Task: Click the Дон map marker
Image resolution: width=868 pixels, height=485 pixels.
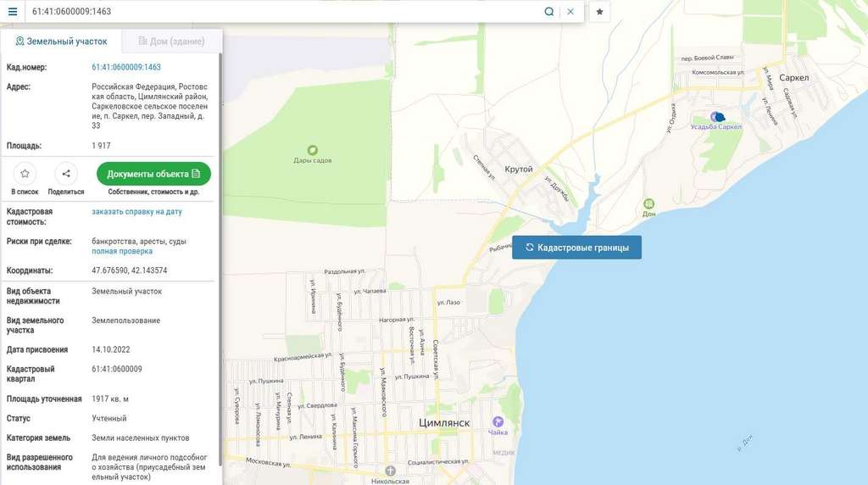Action: (x=648, y=203)
